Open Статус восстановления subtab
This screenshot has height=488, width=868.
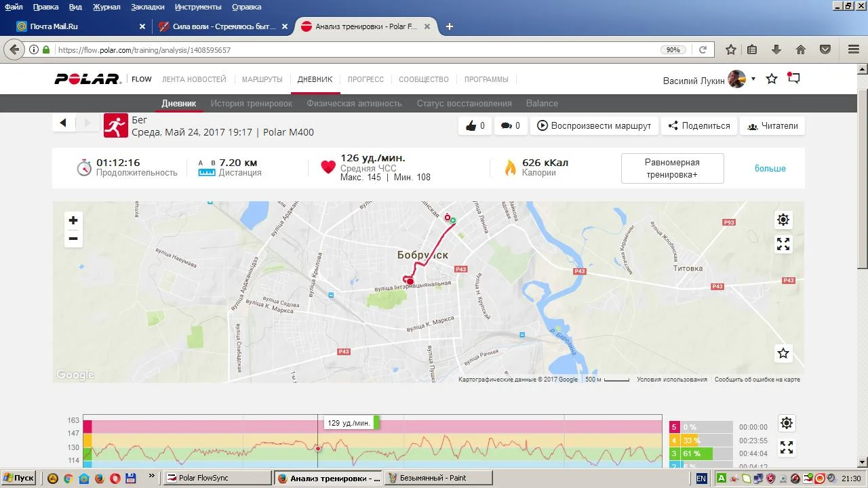[465, 103]
